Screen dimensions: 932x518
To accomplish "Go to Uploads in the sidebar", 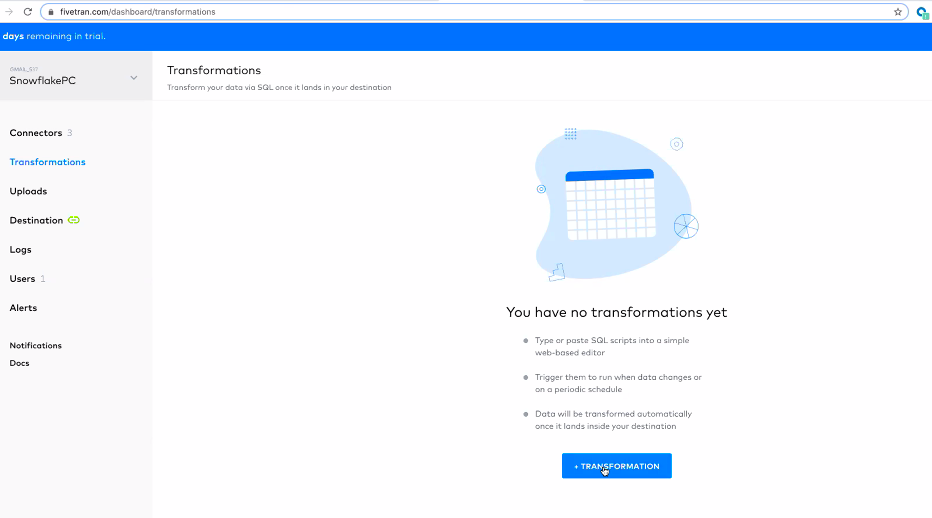I will click(x=28, y=191).
